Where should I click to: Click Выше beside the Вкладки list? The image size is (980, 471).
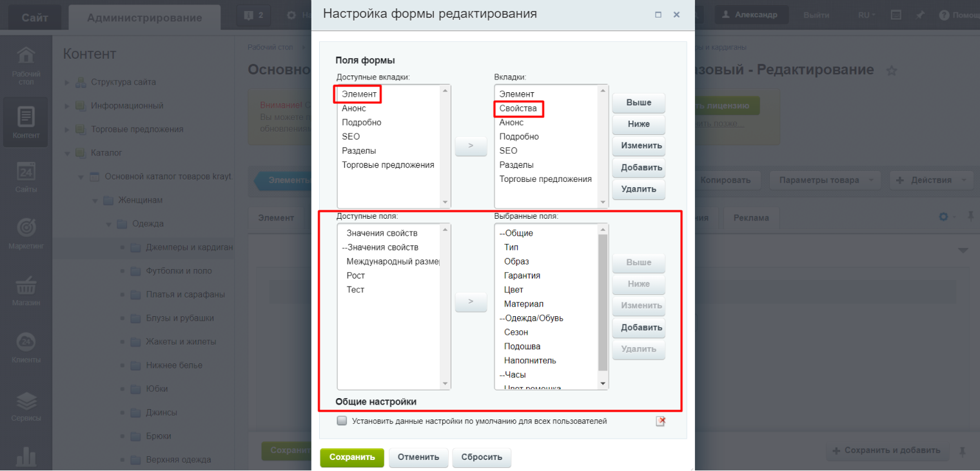[639, 103]
